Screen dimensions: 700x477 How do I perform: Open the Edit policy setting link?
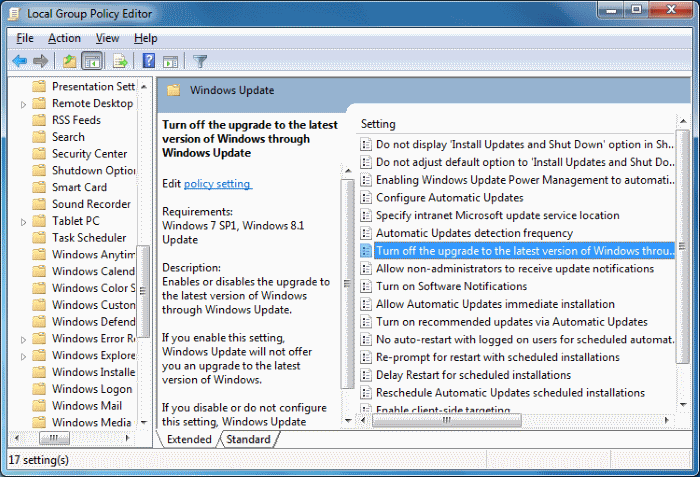click(218, 184)
